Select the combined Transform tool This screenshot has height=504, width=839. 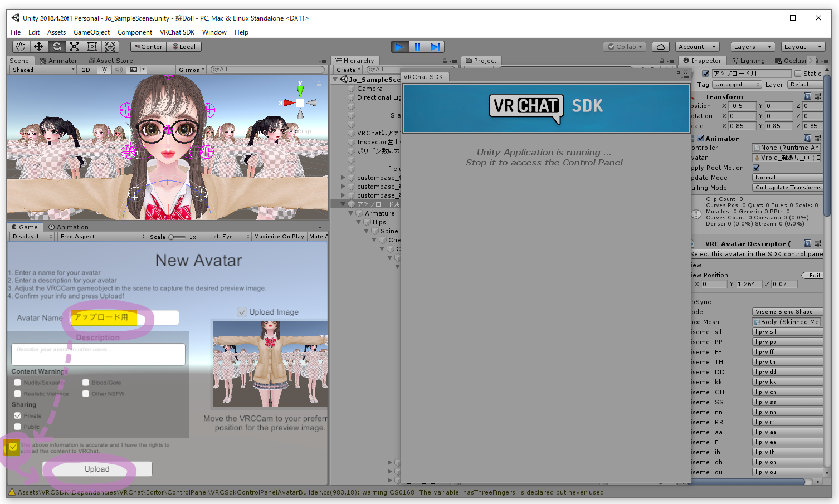coord(110,47)
